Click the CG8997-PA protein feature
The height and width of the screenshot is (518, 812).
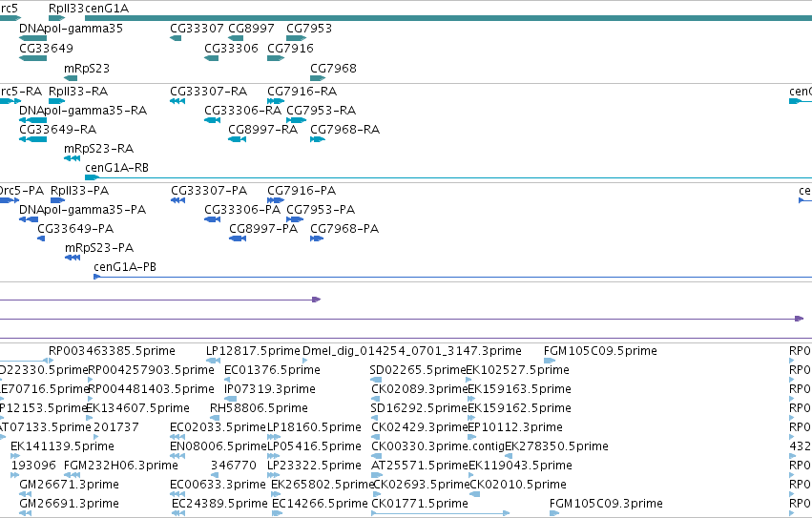coord(238,238)
